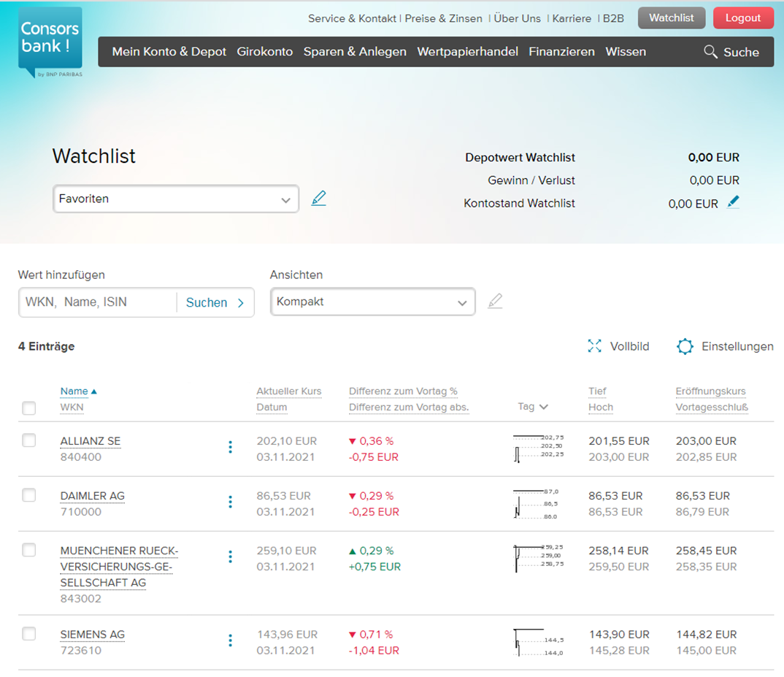784x677 pixels.
Task: Open the three-dot menu for DAIMLER AG
Action: click(x=230, y=502)
